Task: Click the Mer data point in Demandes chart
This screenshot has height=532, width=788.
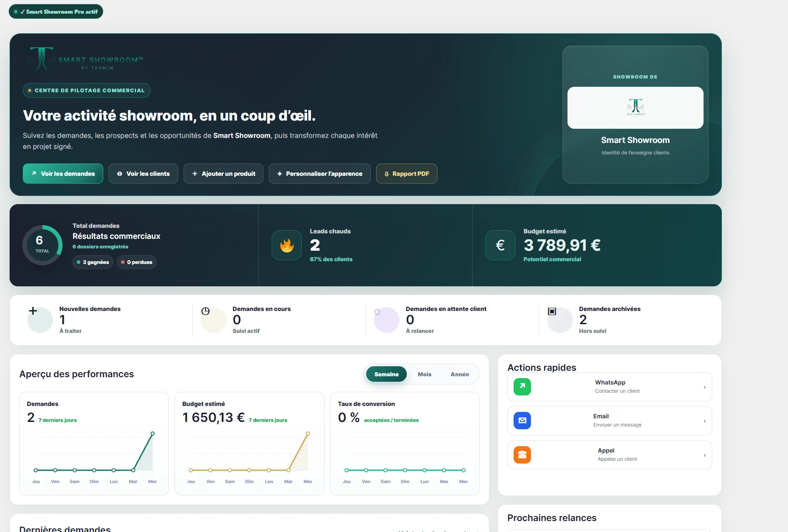Action: coord(152,433)
